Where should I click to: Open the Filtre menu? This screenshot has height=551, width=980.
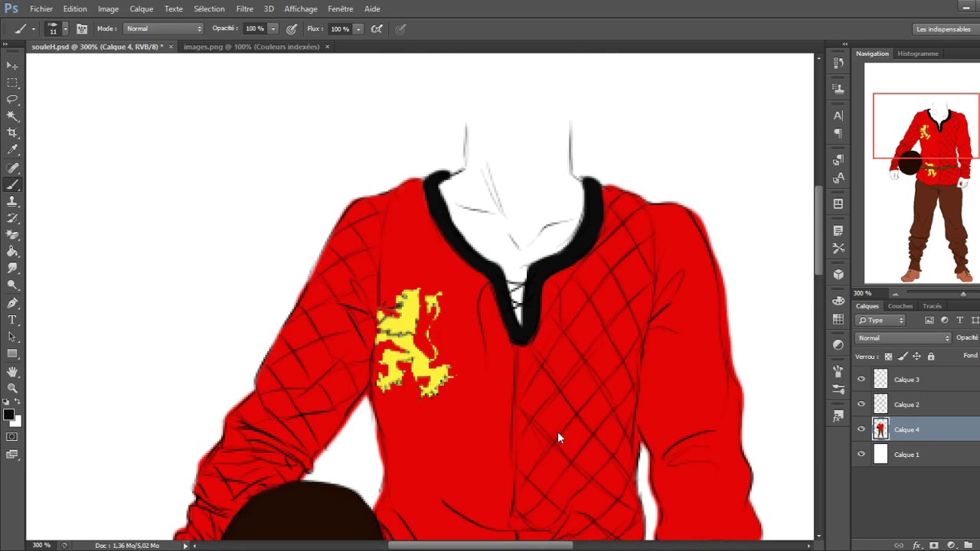(x=245, y=9)
